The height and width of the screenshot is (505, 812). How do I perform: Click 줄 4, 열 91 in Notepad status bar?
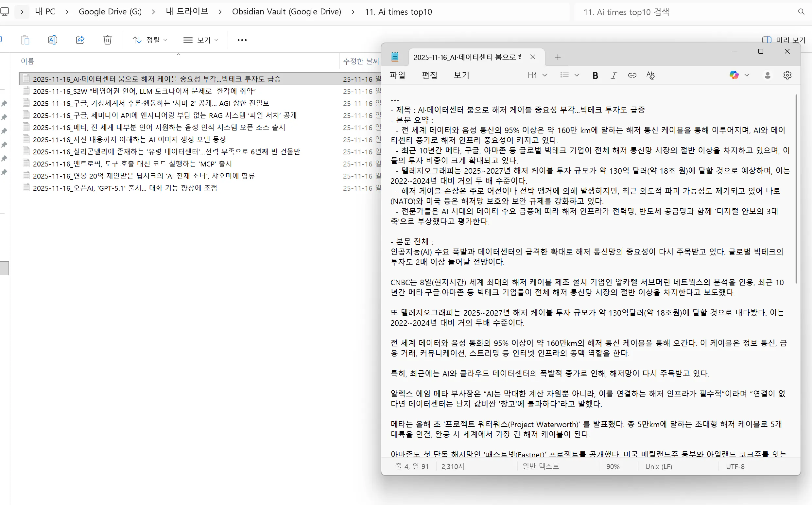(412, 467)
